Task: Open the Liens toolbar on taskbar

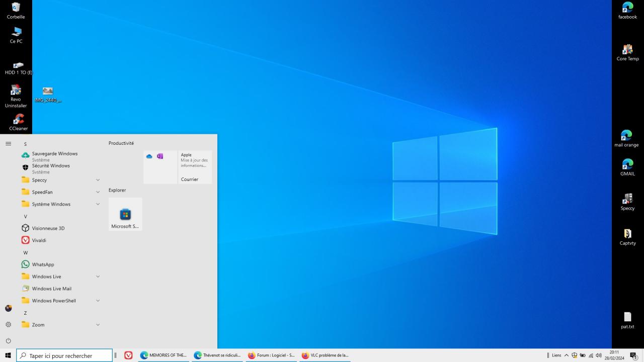Action: click(556, 355)
